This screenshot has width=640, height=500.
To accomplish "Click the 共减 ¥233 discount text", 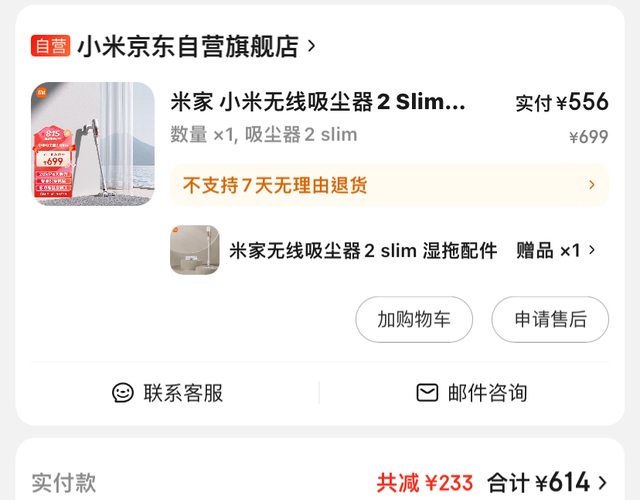I will [x=425, y=483].
